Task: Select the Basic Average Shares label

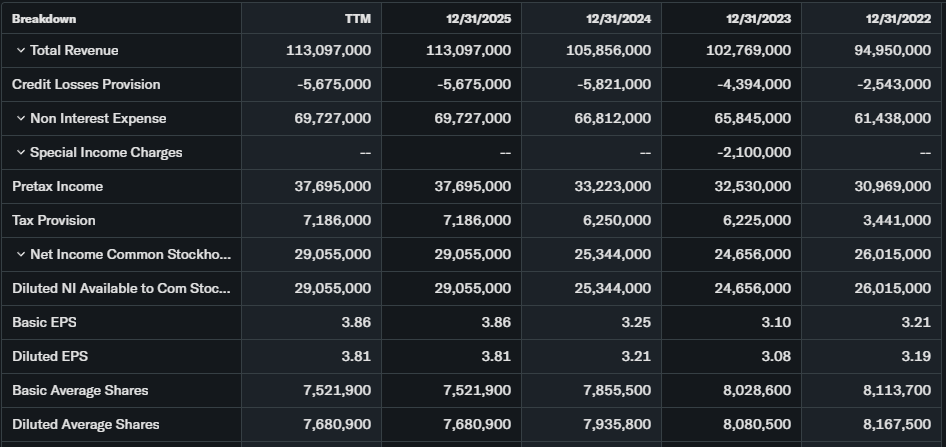Action: pyautogui.click(x=80, y=391)
